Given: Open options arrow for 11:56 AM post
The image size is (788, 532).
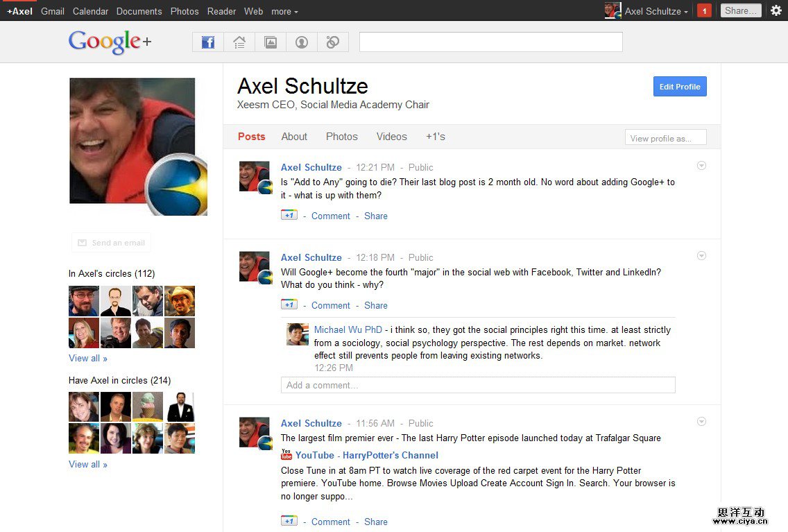Looking at the screenshot, I should pos(701,422).
